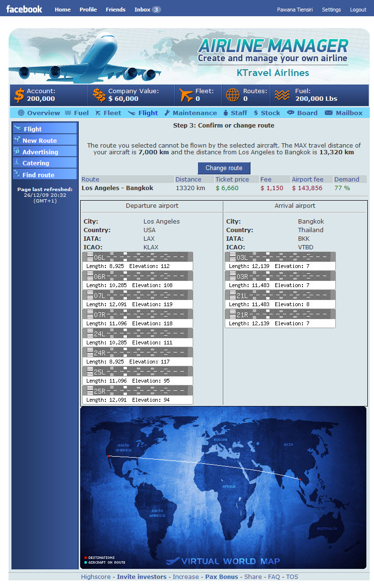Click the Bangkok red dot on map
374x588 pixels.
click(x=300, y=479)
